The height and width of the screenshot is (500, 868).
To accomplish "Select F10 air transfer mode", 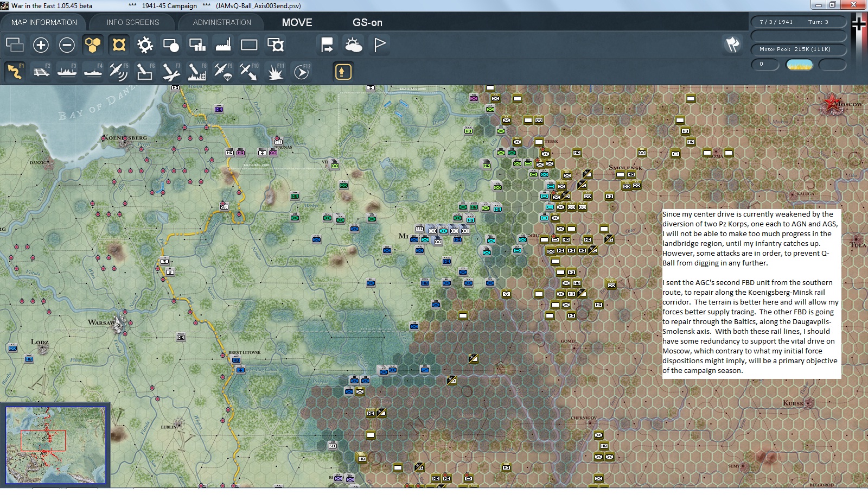I will (249, 72).
